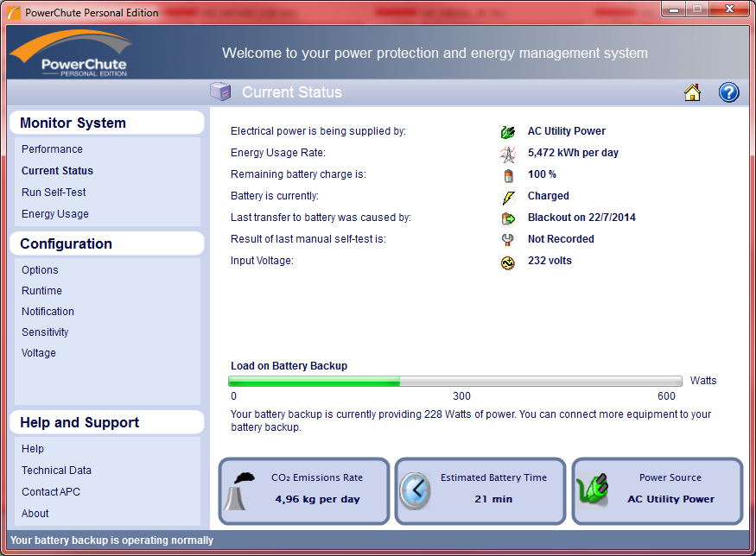Select Sensitivity configuration
Image resolution: width=756 pixels, height=556 pixels.
tap(45, 332)
